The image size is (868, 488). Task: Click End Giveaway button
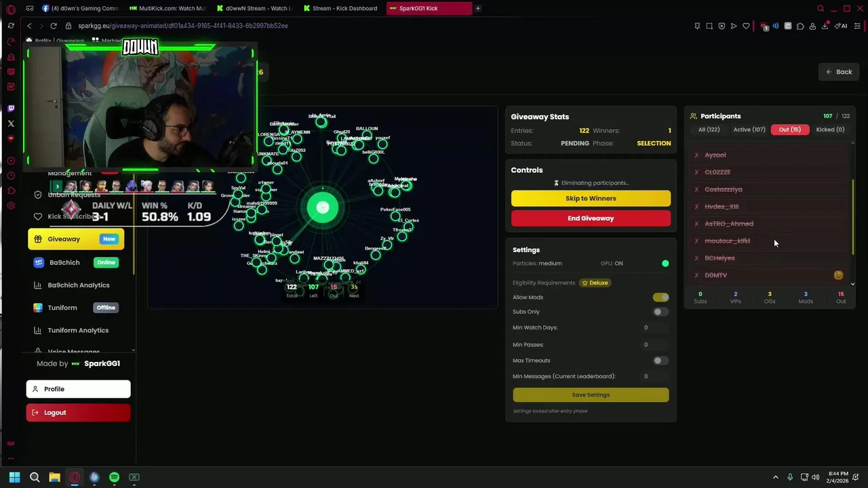click(591, 218)
